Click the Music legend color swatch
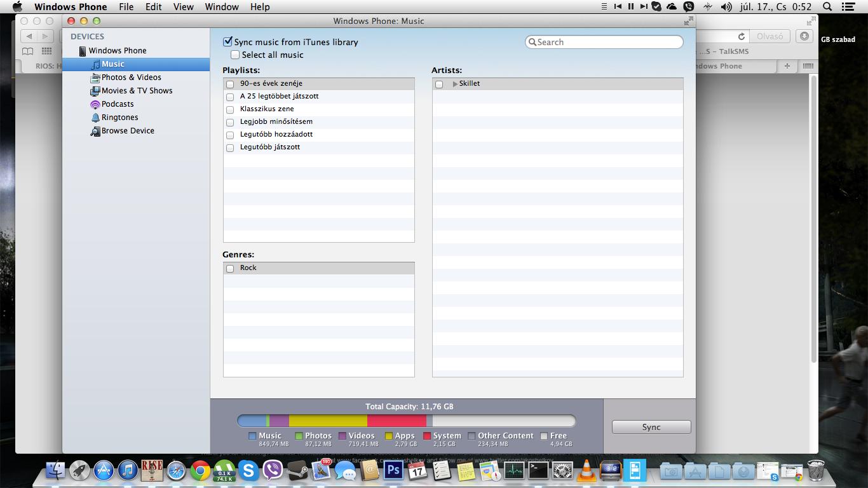The height and width of the screenshot is (488, 868). point(252,436)
